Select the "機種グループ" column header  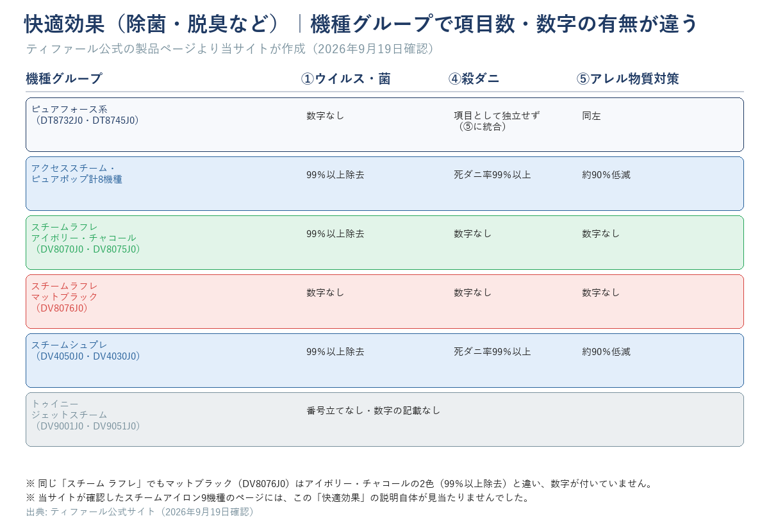[x=64, y=79]
